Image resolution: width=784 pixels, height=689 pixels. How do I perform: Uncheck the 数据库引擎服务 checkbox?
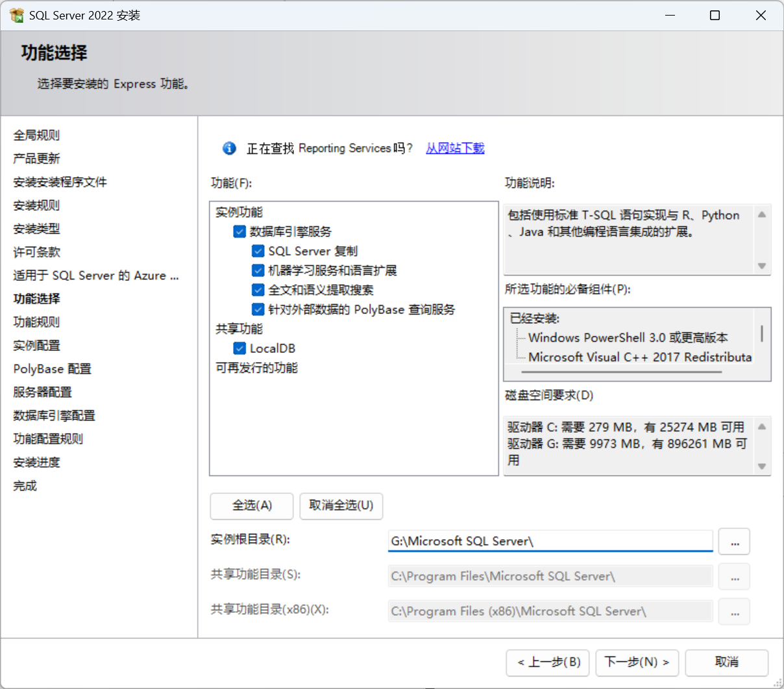click(x=239, y=232)
